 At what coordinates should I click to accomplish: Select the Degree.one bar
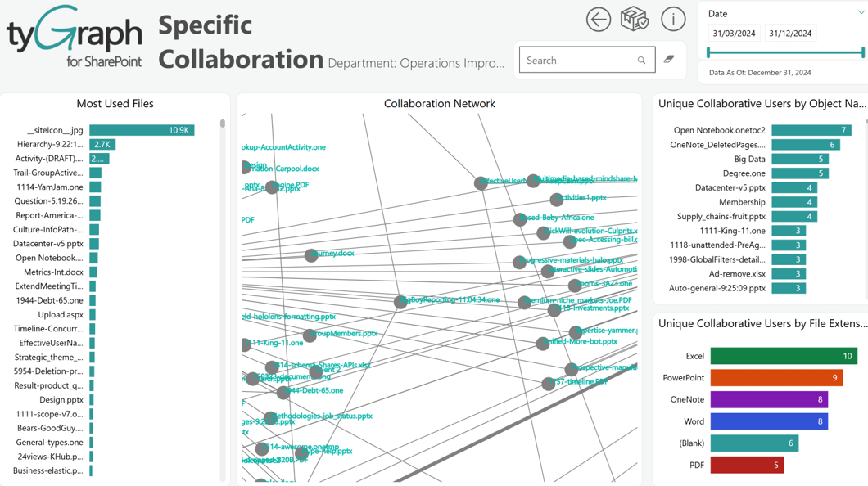pyautogui.click(x=801, y=173)
